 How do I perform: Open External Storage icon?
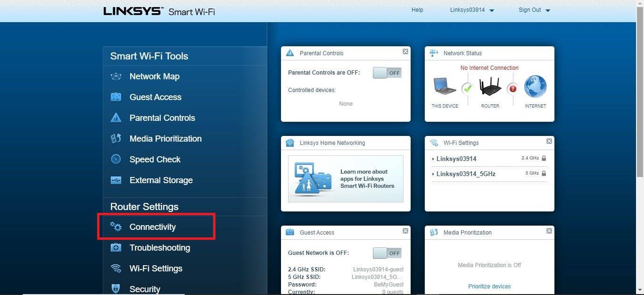pos(116,180)
